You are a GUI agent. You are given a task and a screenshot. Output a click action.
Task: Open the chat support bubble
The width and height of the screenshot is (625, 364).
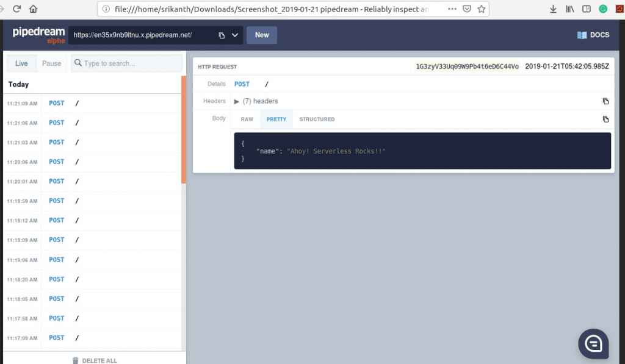[593, 344]
